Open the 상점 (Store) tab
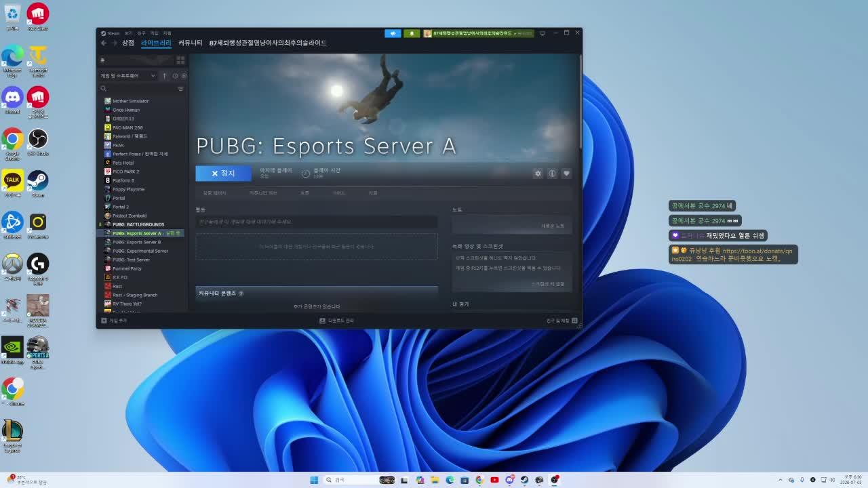This screenshot has width=868, height=488. [128, 43]
